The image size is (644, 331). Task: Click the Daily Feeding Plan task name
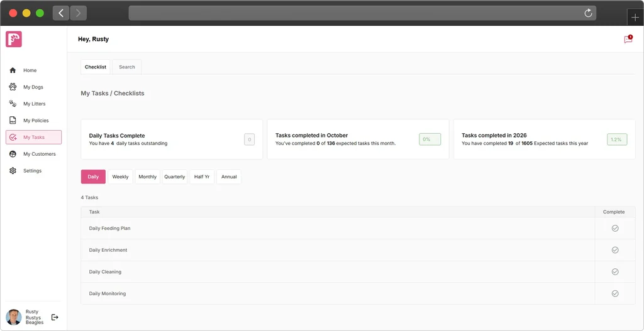(x=109, y=228)
